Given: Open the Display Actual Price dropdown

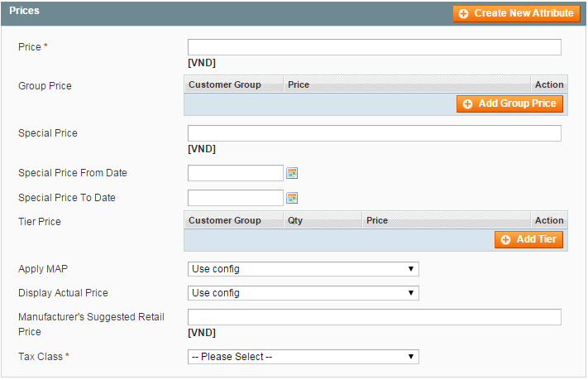Looking at the screenshot, I should pos(303,293).
